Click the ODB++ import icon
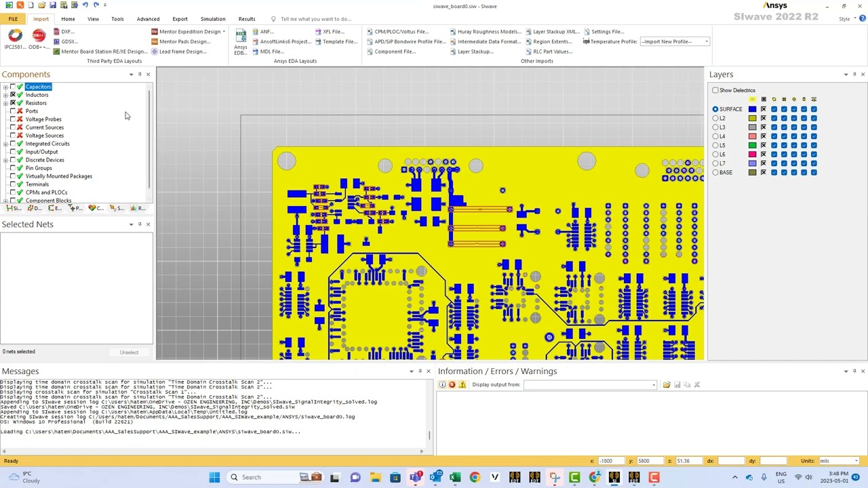868x488 pixels. 39,37
